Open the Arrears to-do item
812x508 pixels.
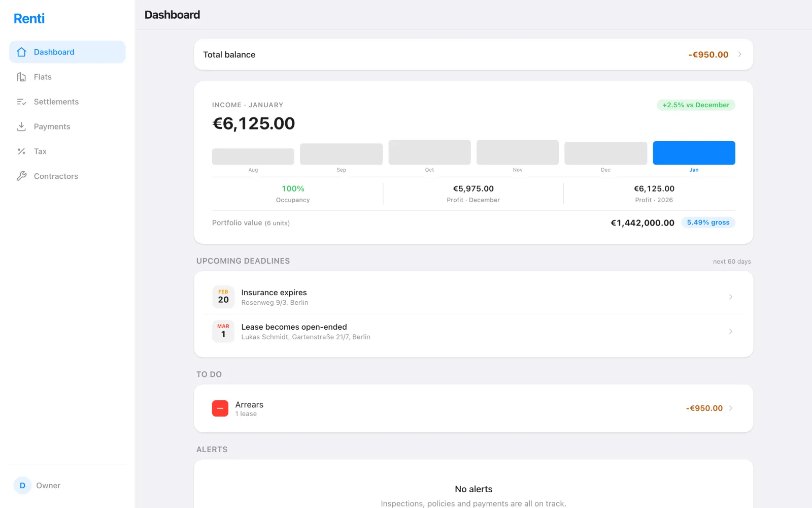click(473, 408)
